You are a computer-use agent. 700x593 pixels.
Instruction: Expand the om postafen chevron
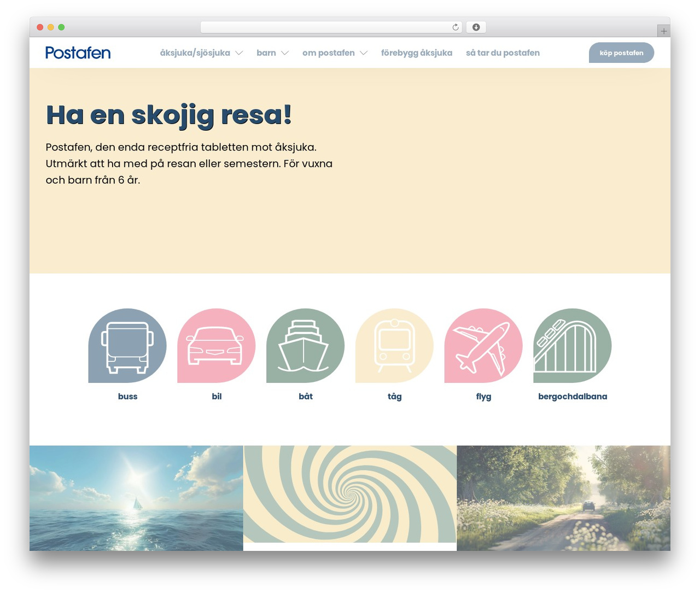pos(364,53)
